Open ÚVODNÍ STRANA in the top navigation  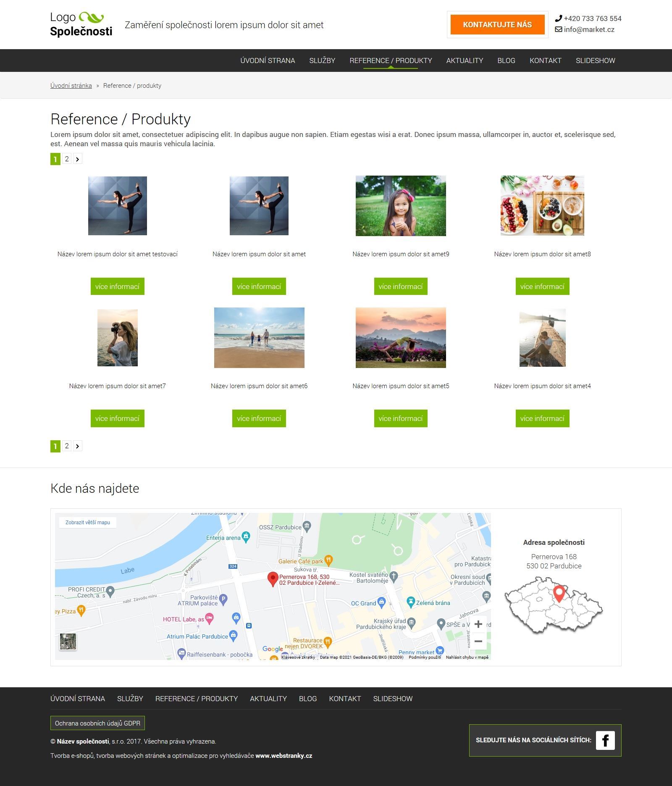[268, 60]
